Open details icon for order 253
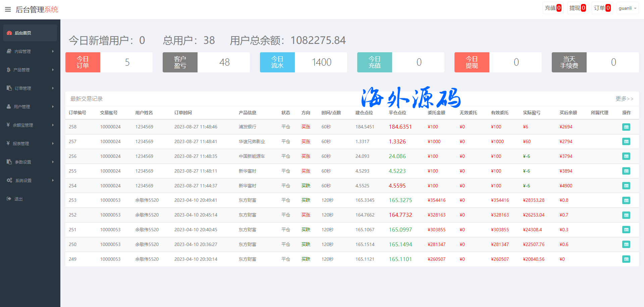The height and width of the screenshot is (307, 644). point(626,200)
